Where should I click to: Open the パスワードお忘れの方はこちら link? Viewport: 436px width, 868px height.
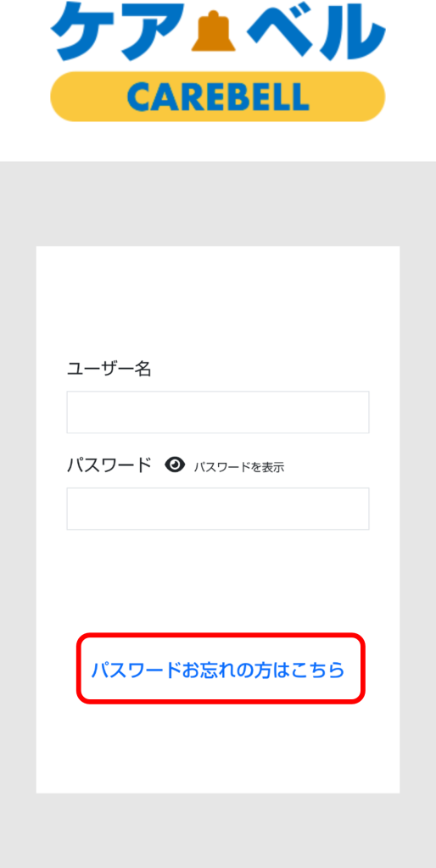pyautogui.click(x=218, y=670)
